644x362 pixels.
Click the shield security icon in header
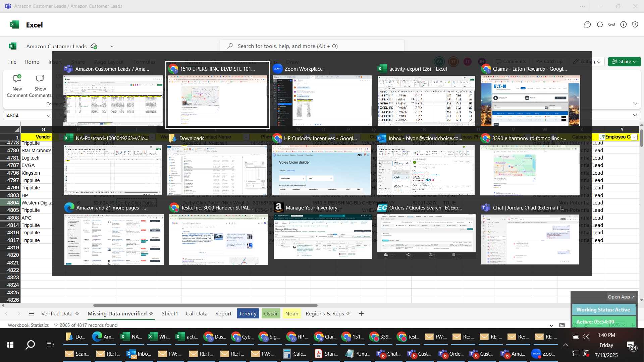point(635,24)
